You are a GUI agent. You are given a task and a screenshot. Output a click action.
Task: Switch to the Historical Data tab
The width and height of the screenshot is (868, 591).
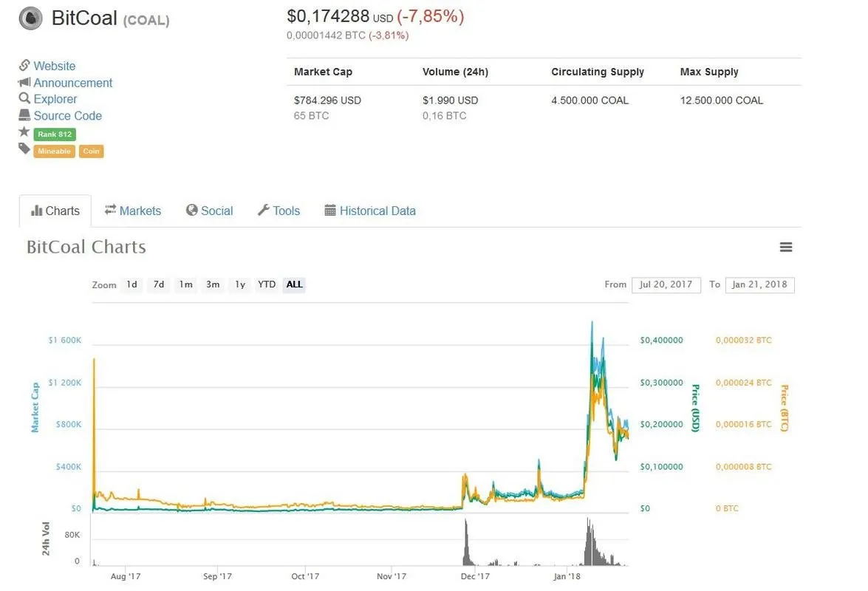pos(370,211)
